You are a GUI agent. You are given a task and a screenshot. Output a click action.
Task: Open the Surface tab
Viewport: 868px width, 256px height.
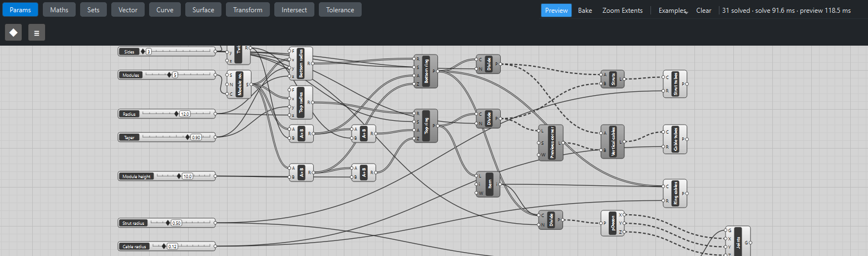203,10
